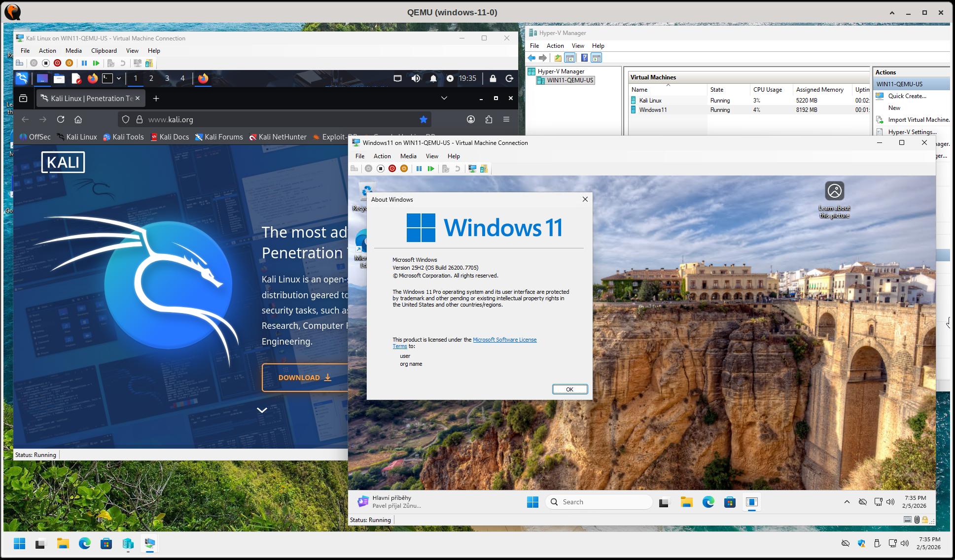Open the Microsoft Software License Terms link
The height and width of the screenshot is (560, 955).
click(504, 340)
